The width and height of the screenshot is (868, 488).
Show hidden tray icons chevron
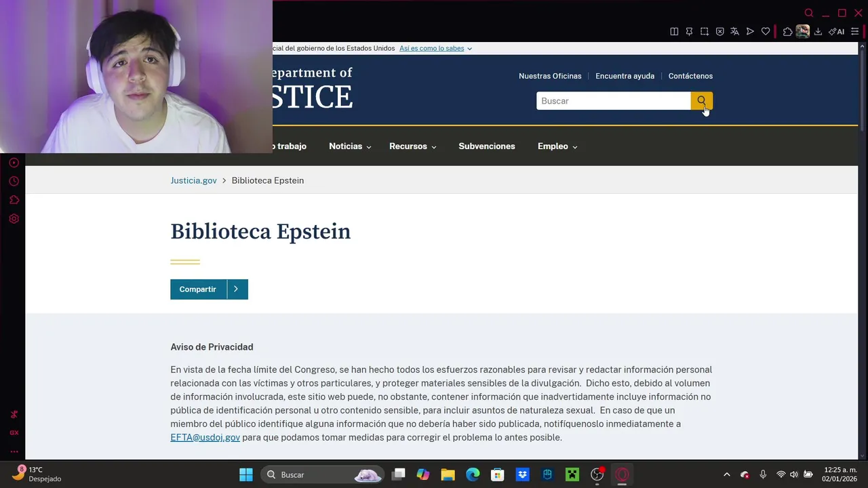(727, 474)
